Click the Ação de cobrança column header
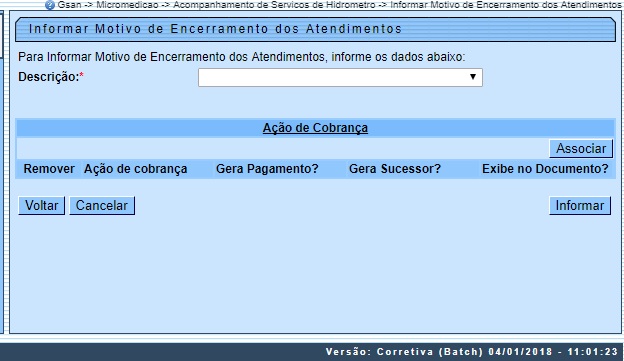The width and height of the screenshot is (624, 361). 136,169
